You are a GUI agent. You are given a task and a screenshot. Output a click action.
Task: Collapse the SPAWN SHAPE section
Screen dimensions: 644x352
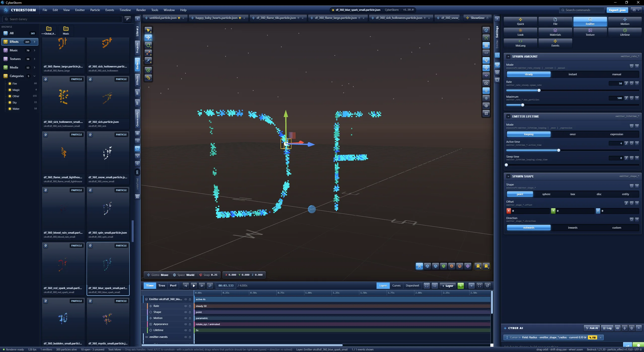(x=508, y=177)
